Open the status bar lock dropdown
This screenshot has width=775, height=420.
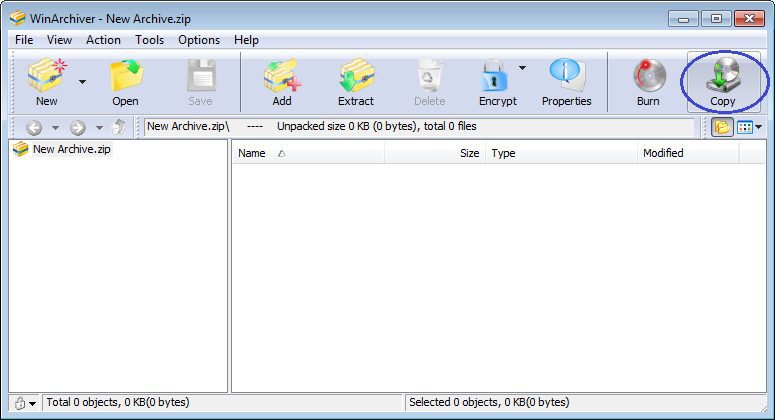(33, 404)
